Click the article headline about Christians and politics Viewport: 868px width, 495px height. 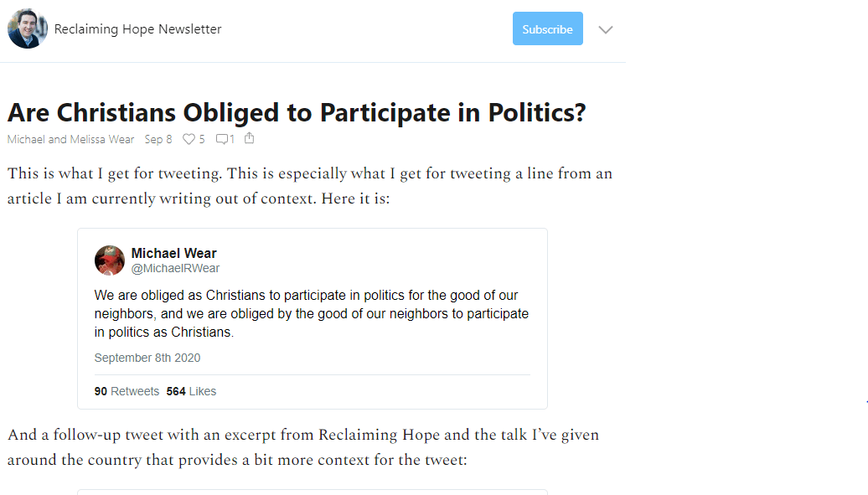point(297,112)
